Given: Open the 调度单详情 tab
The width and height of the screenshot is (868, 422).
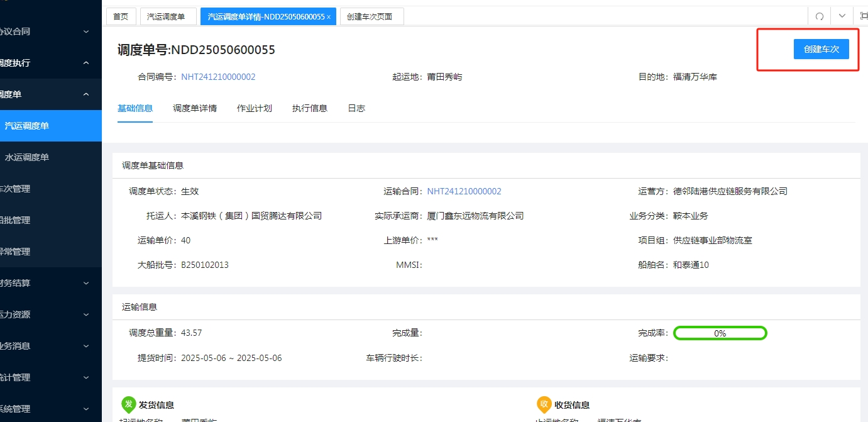Looking at the screenshot, I should [x=195, y=108].
